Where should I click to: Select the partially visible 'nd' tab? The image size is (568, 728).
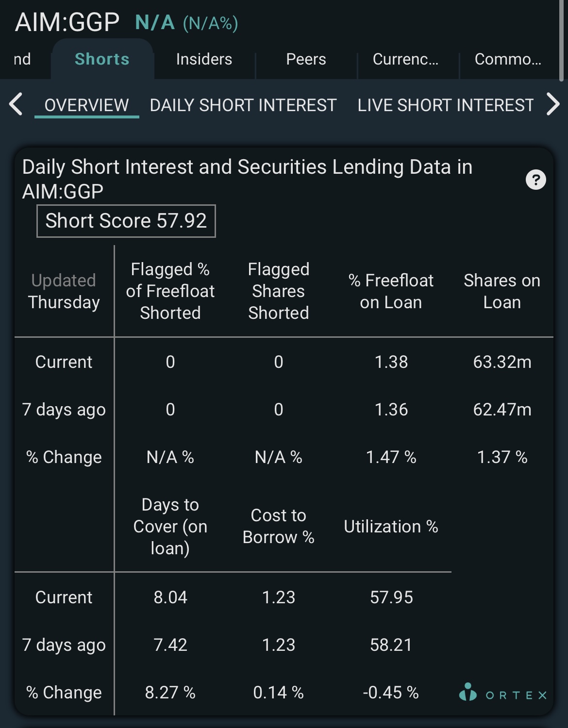pos(22,59)
